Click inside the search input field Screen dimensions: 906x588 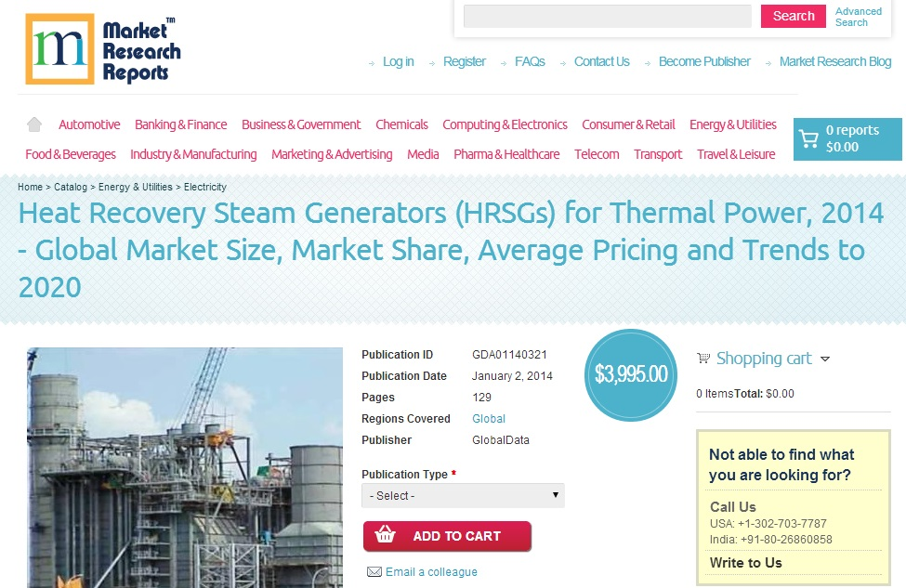606,16
